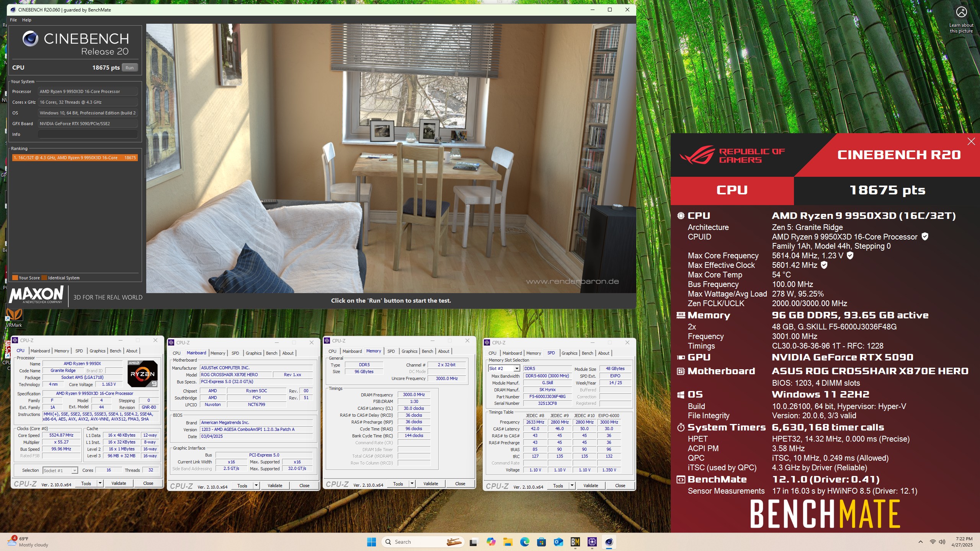This screenshot has height=551, width=980.
Task: Click the Windows Start button
Action: [371, 542]
